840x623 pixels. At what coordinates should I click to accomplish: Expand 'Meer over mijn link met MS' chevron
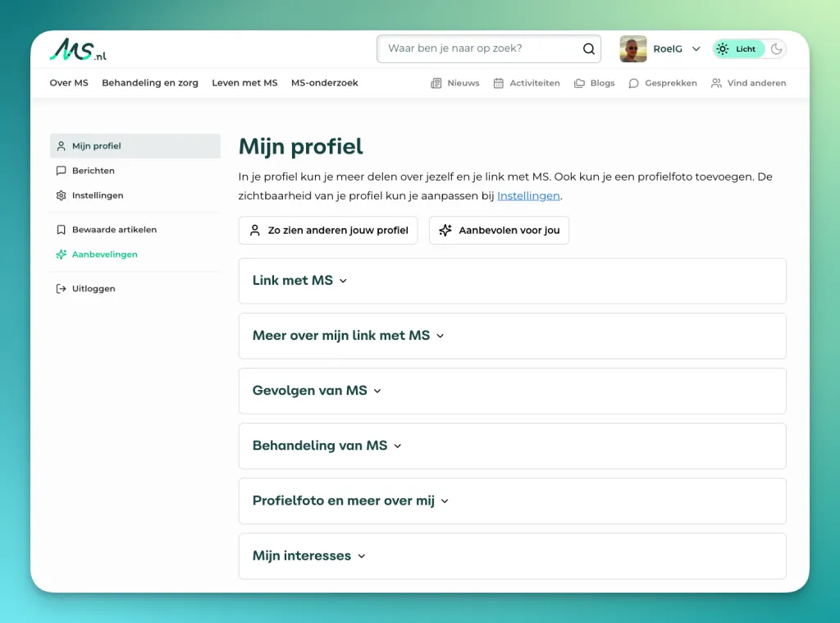(x=441, y=337)
